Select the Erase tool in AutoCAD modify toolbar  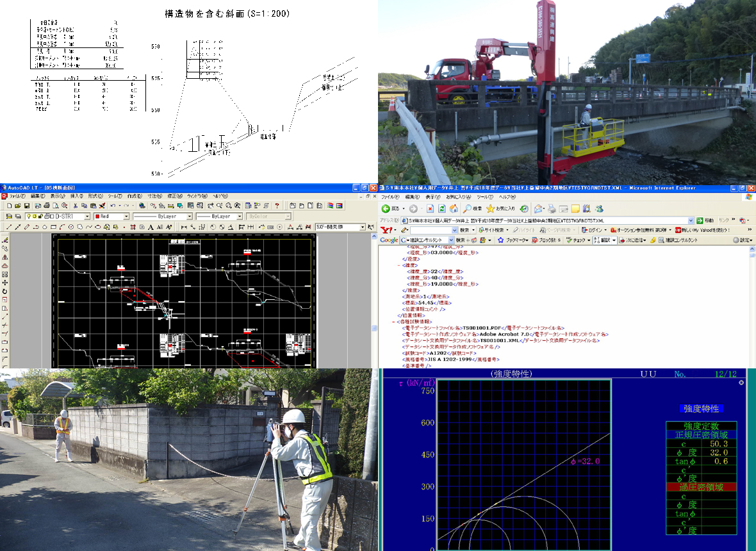5,240
